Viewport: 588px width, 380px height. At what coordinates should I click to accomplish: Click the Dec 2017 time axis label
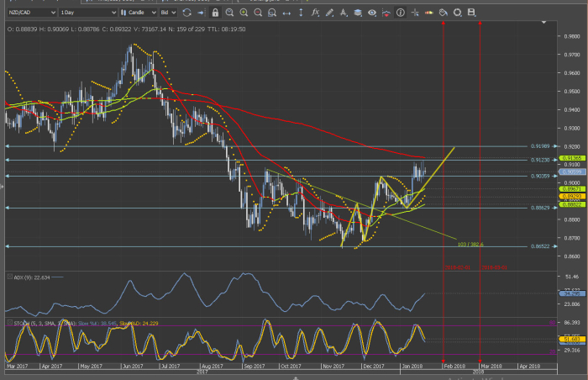pos(374,366)
